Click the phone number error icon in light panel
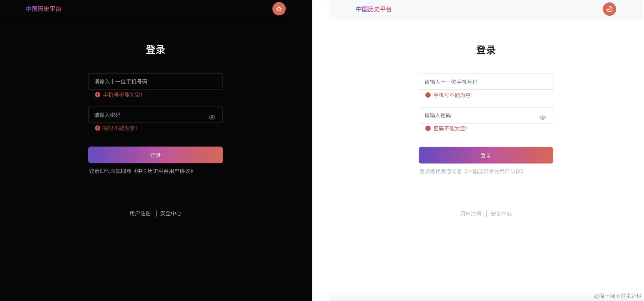 tap(428, 95)
